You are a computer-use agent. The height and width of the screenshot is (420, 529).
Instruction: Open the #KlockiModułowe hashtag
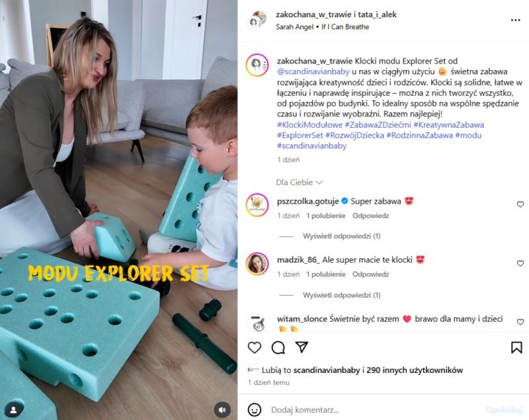[x=310, y=125]
